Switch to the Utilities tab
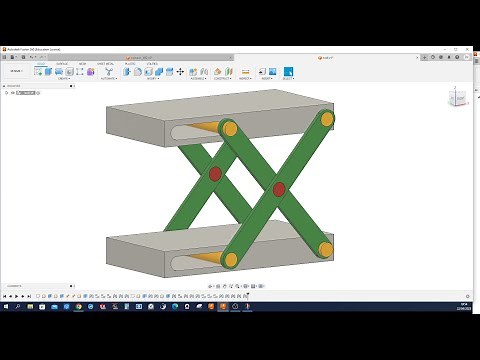Screen dimensions: 480x360 (x=152, y=64)
